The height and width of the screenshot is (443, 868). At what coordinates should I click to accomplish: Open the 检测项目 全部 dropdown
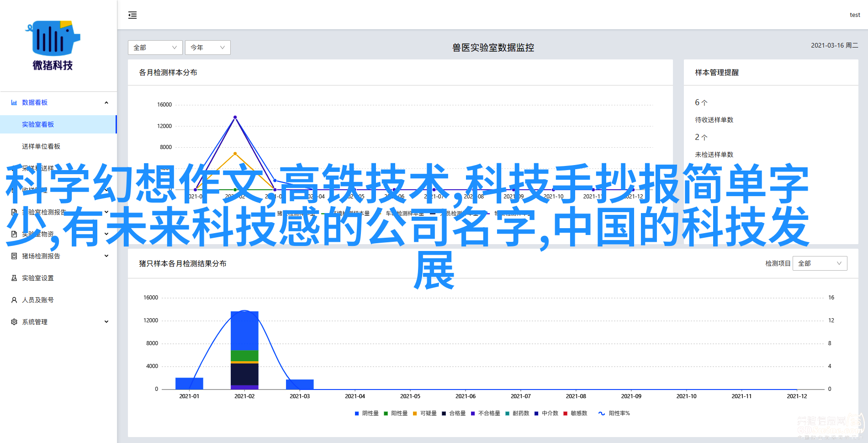pyautogui.click(x=820, y=263)
